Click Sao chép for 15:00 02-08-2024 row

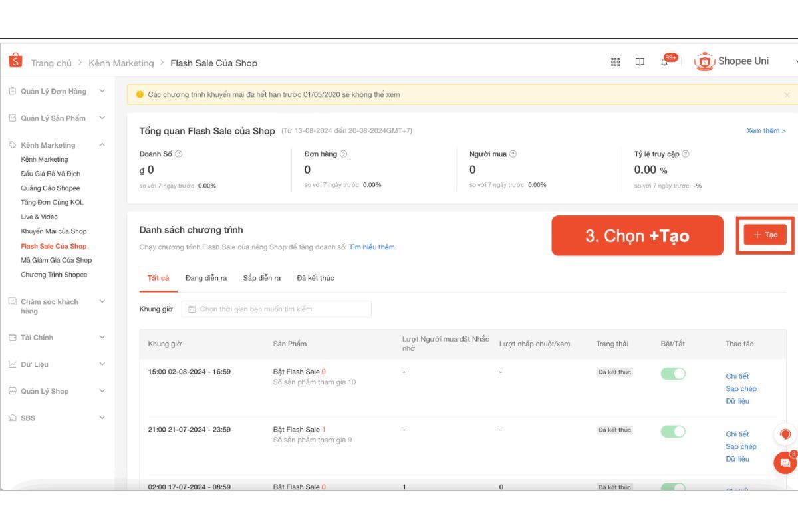pos(741,389)
